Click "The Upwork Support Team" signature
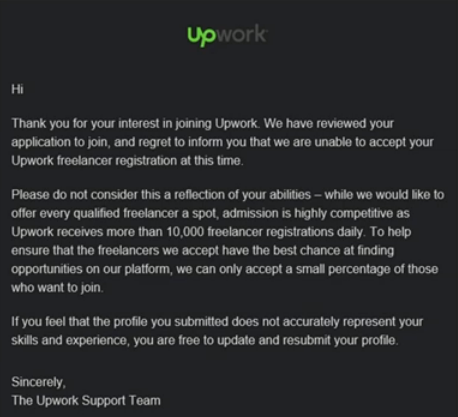 tap(86, 400)
